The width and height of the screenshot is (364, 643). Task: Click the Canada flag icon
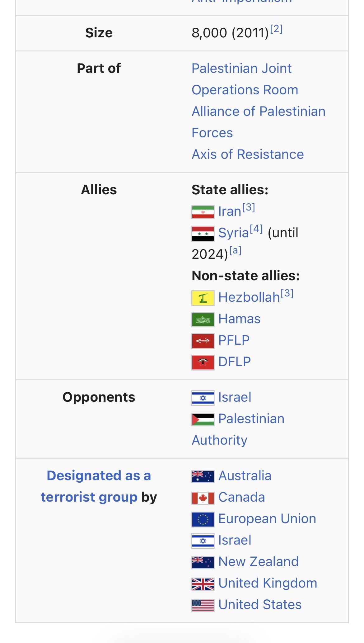click(x=203, y=498)
